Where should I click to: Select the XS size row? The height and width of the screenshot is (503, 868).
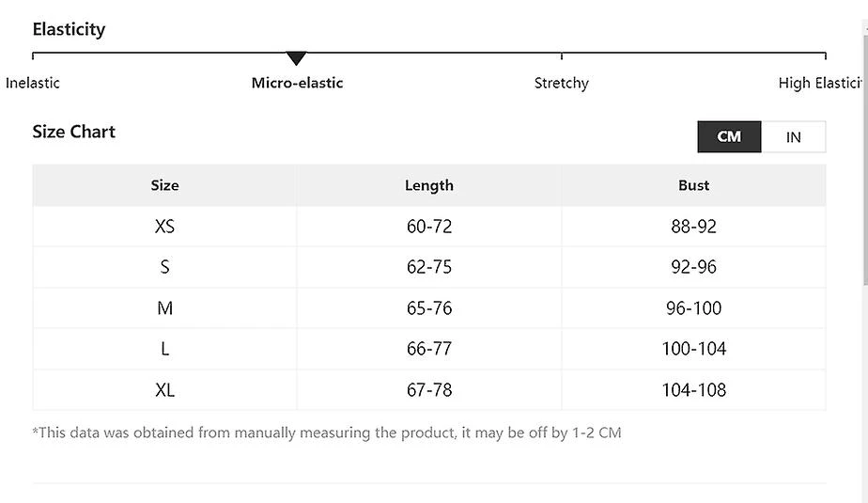tap(164, 227)
